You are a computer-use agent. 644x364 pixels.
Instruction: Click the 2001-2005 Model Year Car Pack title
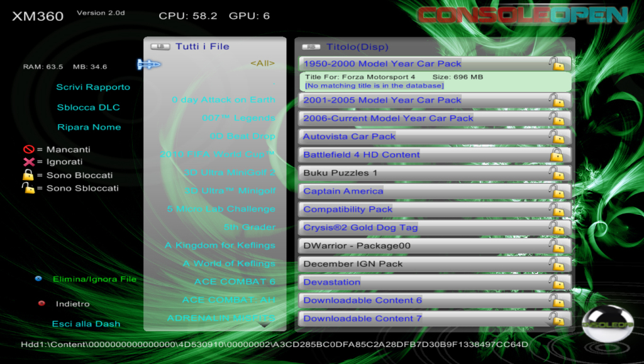(382, 100)
